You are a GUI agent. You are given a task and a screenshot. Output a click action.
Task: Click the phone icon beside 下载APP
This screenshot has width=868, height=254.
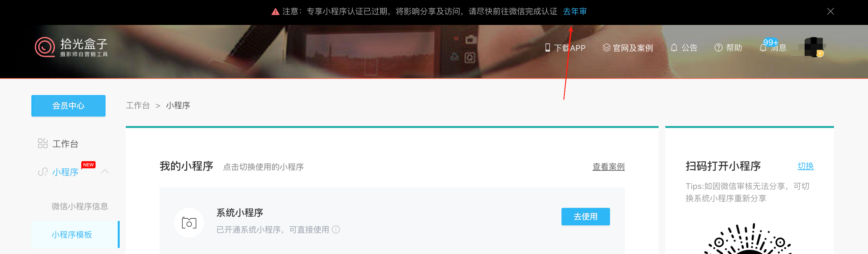pos(548,47)
